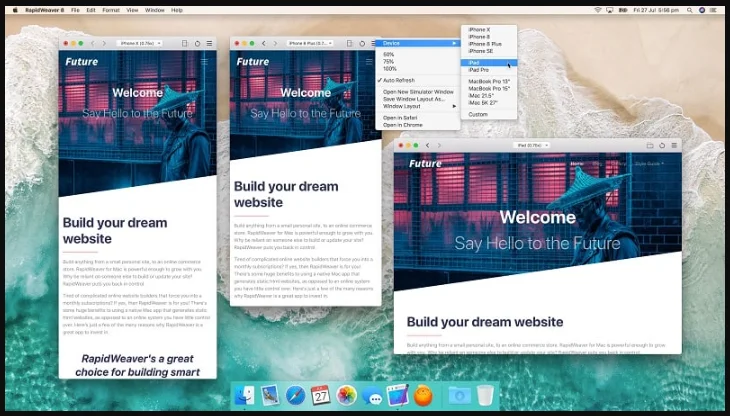Open the RapidWeaver 8 application menu
Viewport: 730px width, 416px height.
click(45, 10)
